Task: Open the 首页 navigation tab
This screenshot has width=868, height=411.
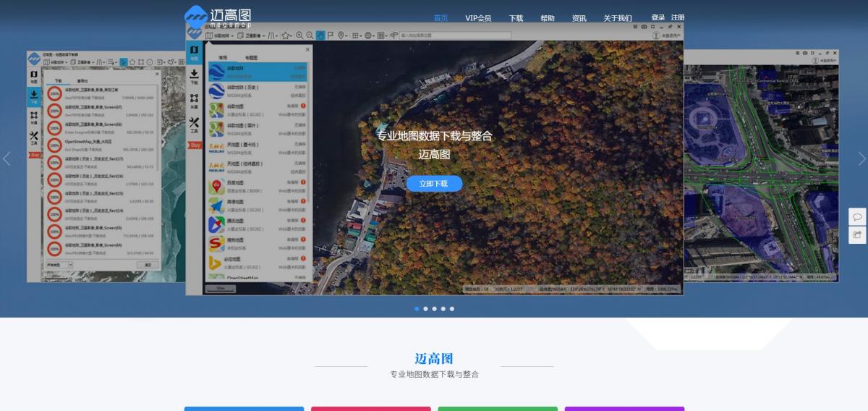Action: coord(441,18)
